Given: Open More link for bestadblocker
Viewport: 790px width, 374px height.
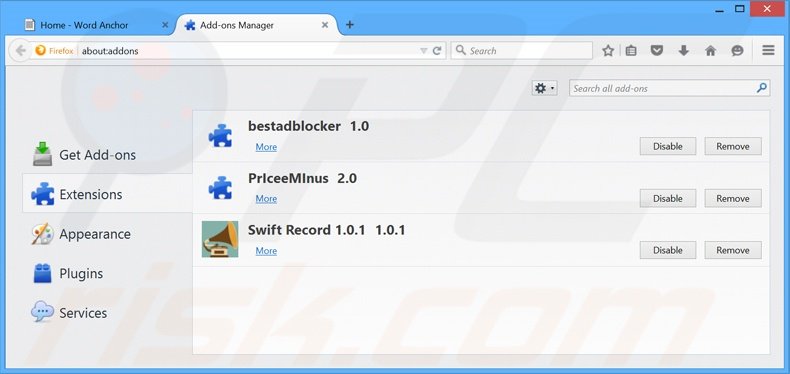Looking at the screenshot, I should (x=266, y=147).
